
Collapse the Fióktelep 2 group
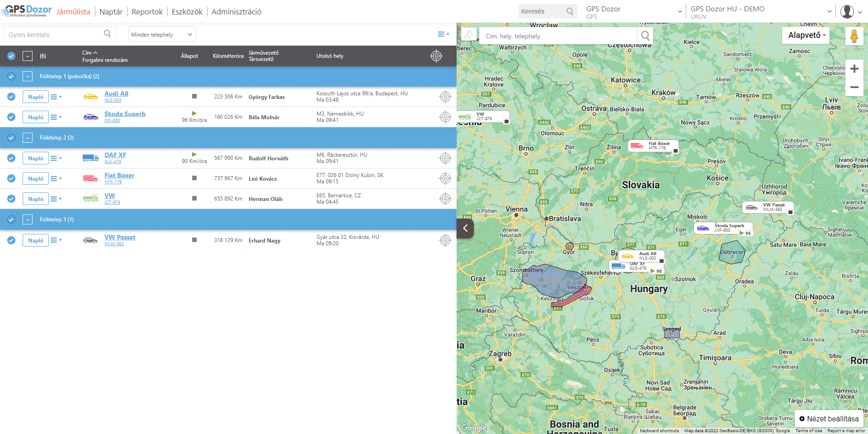(x=28, y=138)
